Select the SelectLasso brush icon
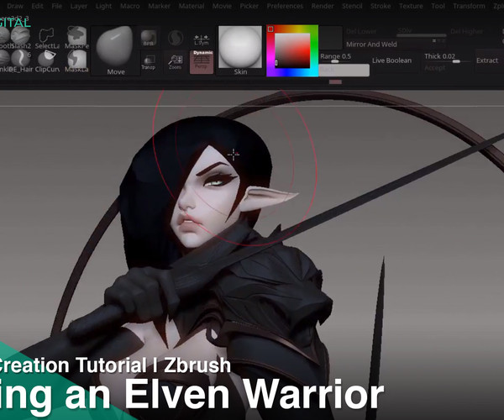The image size is (504, 420). (x=47, y=38)
